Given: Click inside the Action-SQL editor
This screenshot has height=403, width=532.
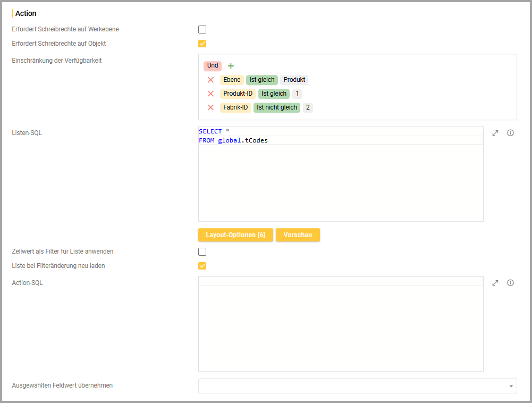Looking at the screenshot, I should tap(340, 324).
